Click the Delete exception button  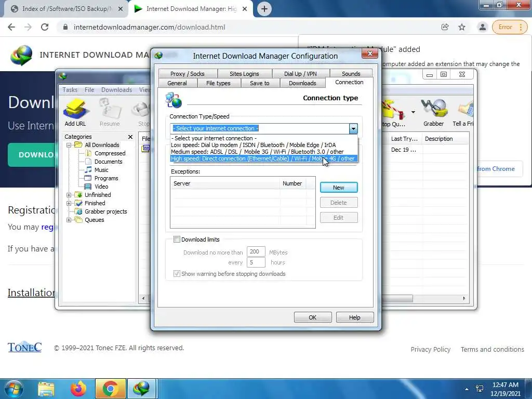coord(339,203)
